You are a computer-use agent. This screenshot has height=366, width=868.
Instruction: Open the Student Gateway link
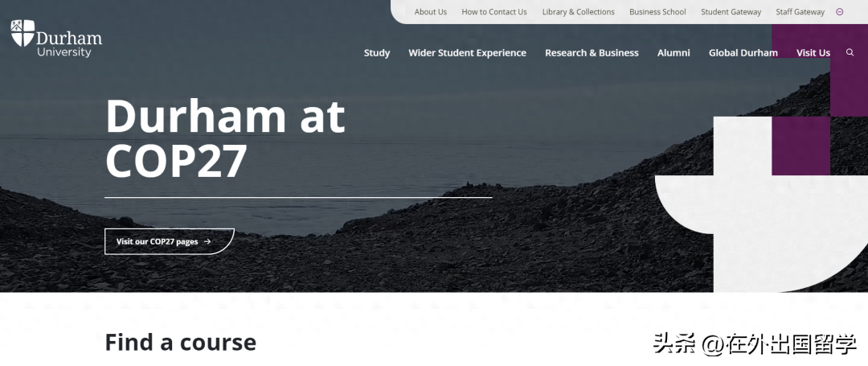731,11
